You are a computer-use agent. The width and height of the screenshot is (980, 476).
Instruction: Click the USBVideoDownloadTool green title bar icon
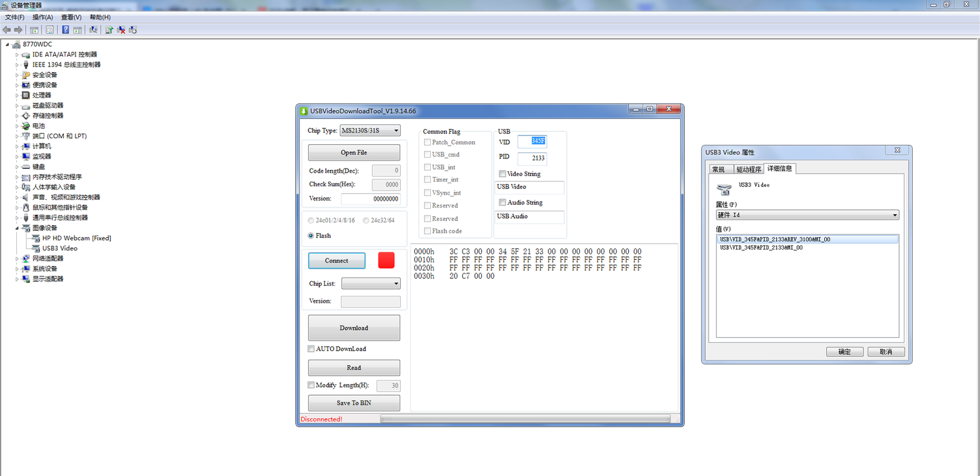point(304,110)
